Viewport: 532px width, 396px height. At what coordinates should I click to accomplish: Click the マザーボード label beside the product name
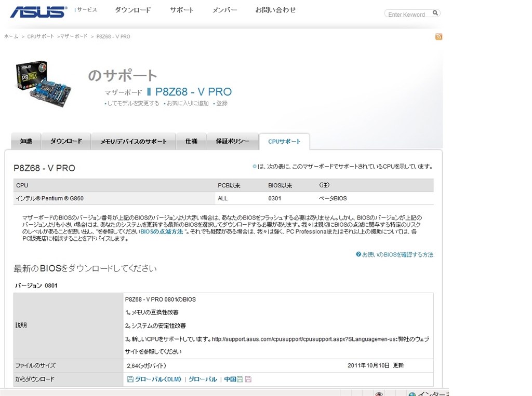pos(123,92)
